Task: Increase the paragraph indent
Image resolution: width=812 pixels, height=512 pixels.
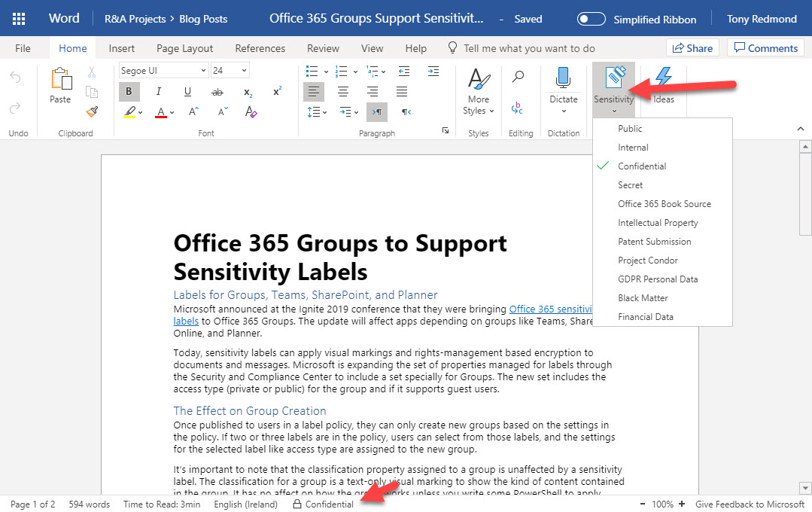Action: point(434,71)
